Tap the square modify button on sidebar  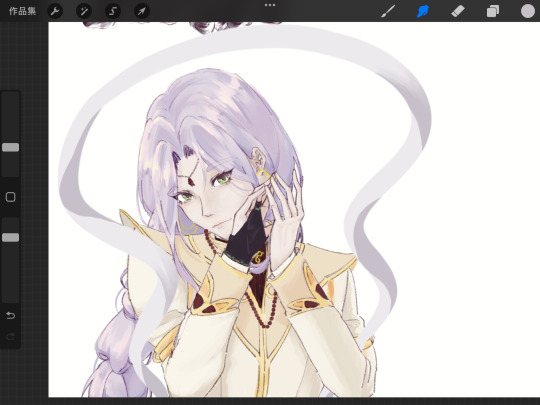pos(11,197)
